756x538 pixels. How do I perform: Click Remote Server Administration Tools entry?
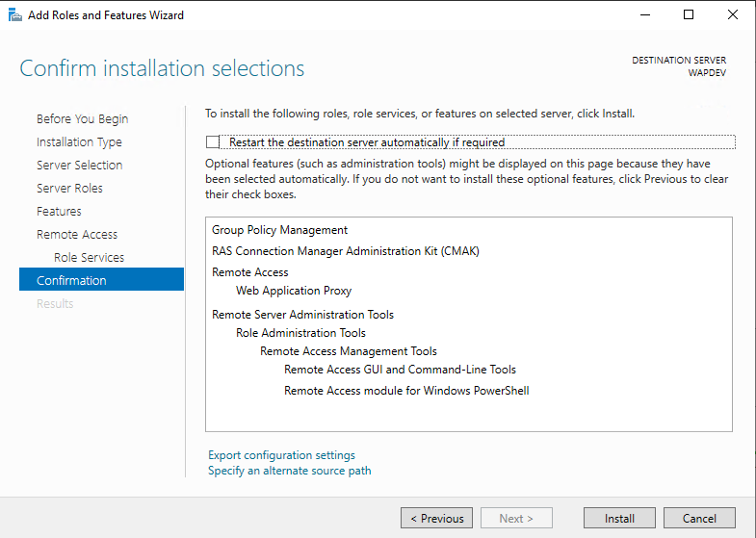point(302,315)
